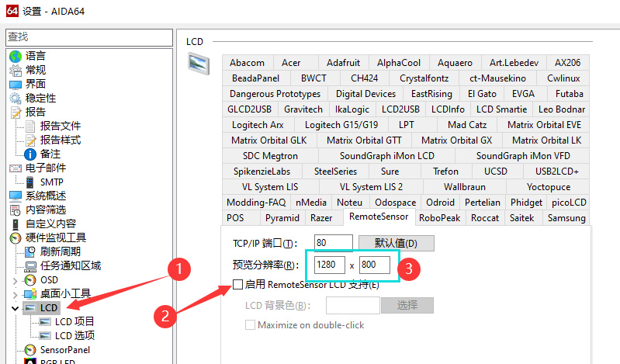The height and width of the screenshot is (364, 620).
Task: Open the Logitech G15/G19 tab
Action: [x=341, y=125]
